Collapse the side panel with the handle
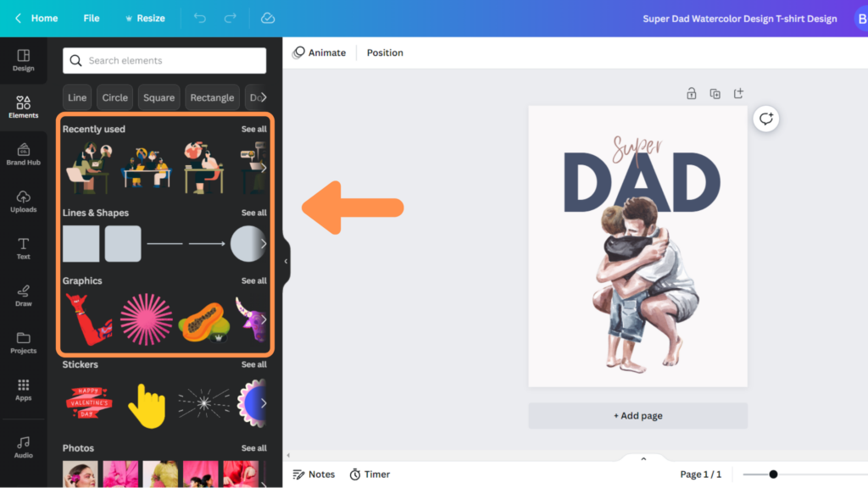Viewport: 868px width, 488px height. (x=286, y=261)
